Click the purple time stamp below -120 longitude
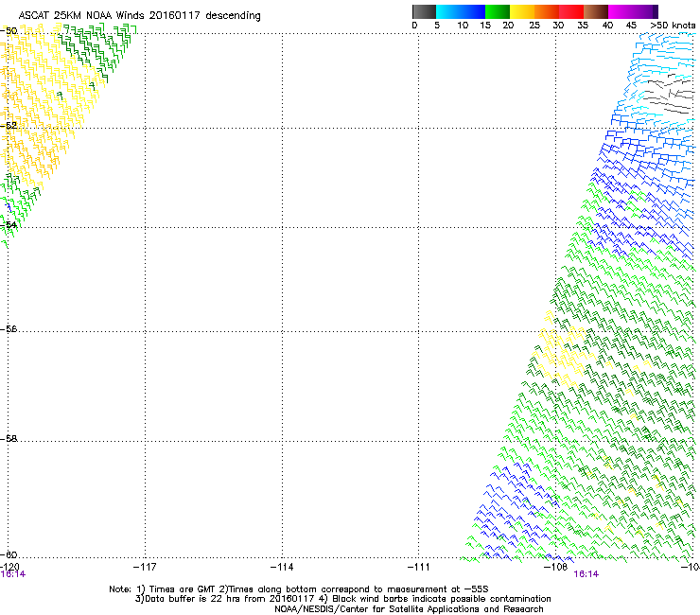700x615 pixels. click(13, 574)
